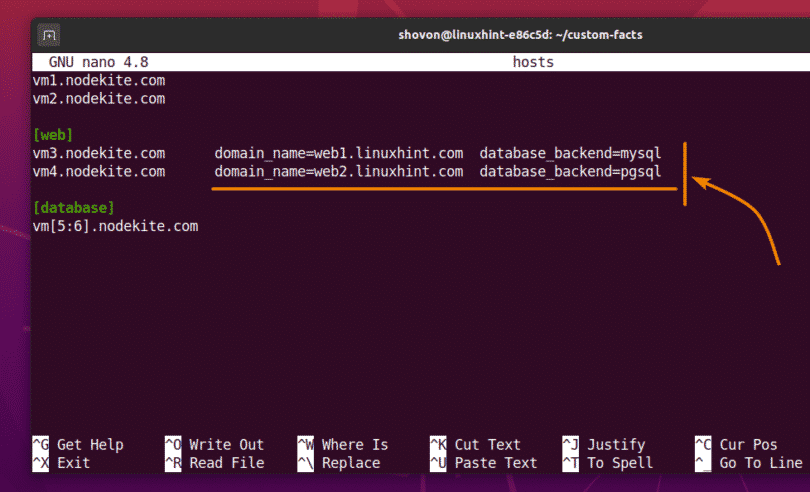Click the [web] group header
This screenshot has width=810, height=492.
(53, 135)
